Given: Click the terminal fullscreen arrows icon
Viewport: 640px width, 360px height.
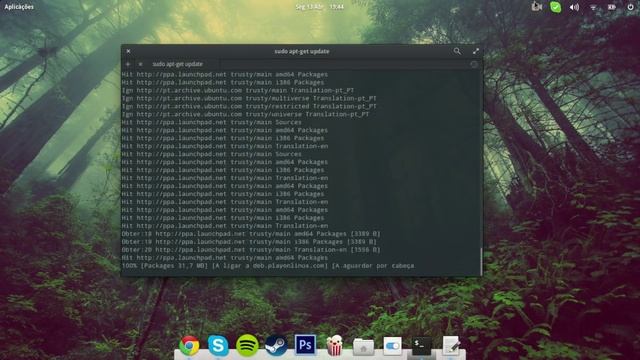Looking at the screenshot, I should click(x=476, y=51).
